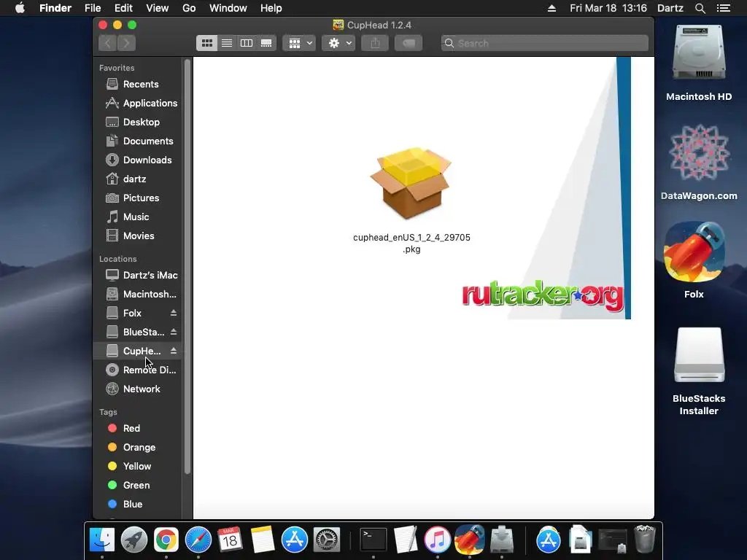Open Calendar from the Dock
Screen dimensions: 747x560
(x=230, y=540)
